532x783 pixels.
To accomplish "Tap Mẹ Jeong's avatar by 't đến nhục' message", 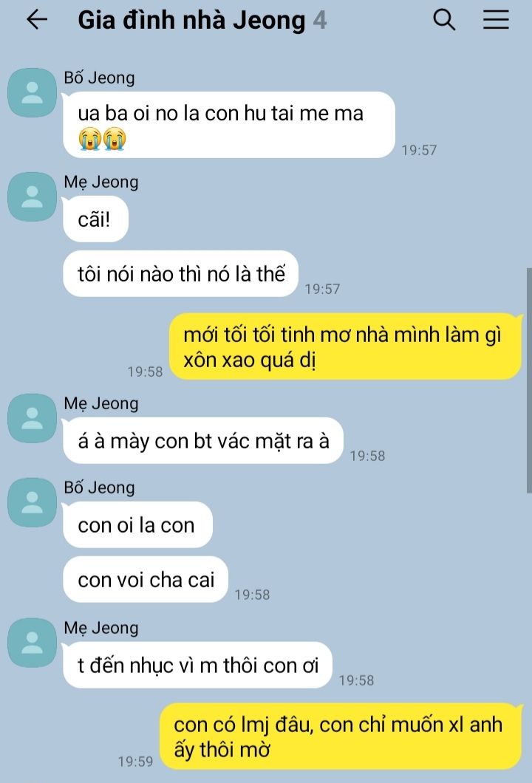I will (x=32, y=643).
